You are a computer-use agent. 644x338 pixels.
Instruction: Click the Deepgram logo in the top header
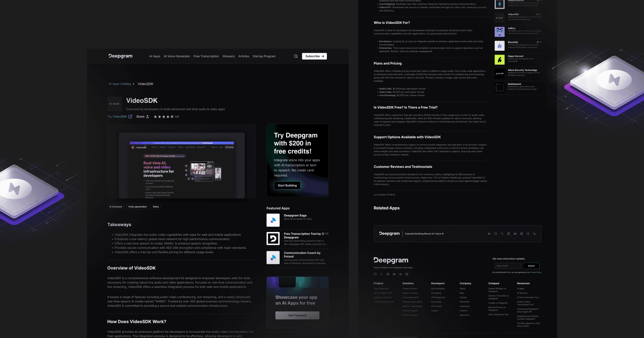(120, 56)
